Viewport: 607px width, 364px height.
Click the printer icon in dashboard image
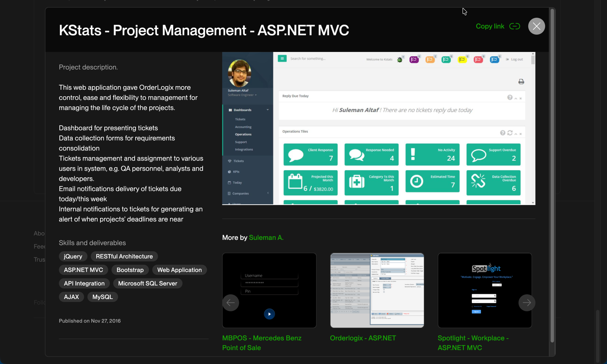tap(521, 82)
